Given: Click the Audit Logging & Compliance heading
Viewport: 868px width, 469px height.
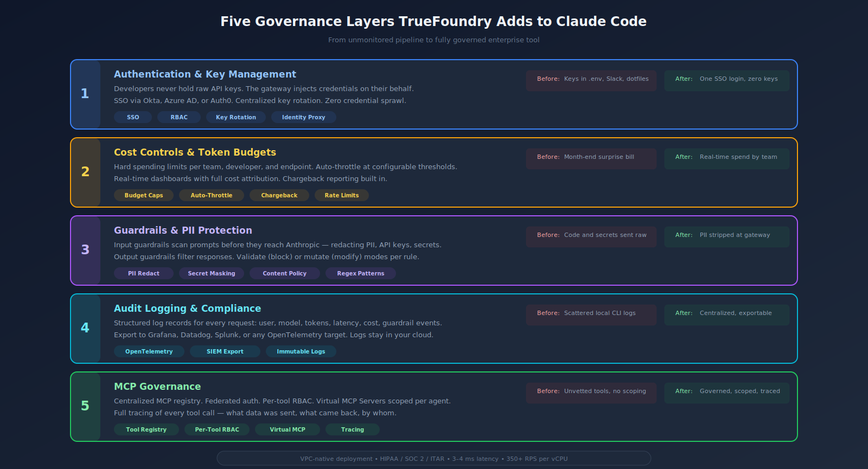Looking at the screenshot, I should pos(187,309).
